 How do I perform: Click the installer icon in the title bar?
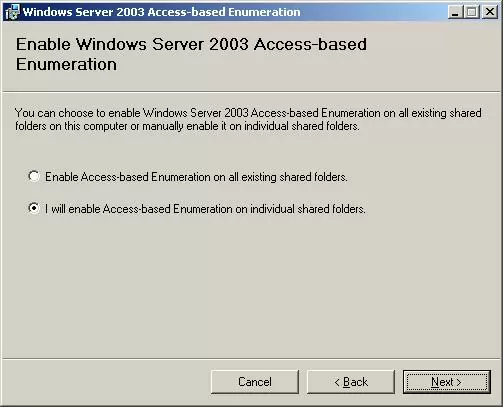[12, 12]
